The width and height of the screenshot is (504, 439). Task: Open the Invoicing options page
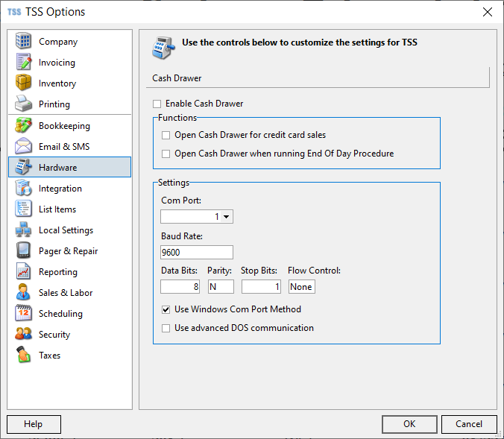[x=57, y=63]
